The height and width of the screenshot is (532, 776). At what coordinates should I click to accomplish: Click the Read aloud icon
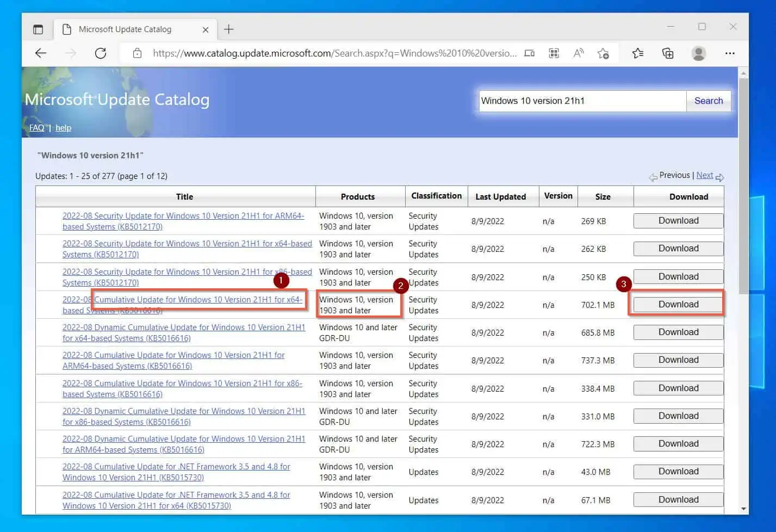coord(579,53)
